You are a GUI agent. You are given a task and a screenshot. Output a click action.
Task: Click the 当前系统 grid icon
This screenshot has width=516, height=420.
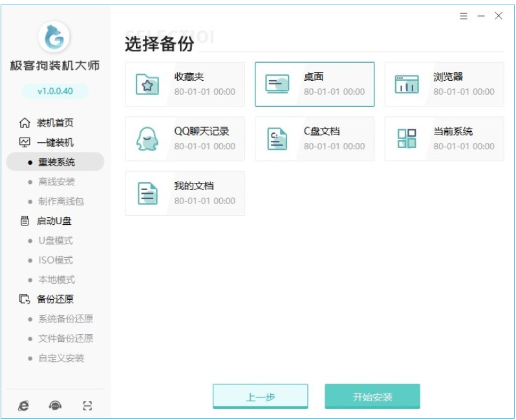pyautogui.click(x=407, y=139)
